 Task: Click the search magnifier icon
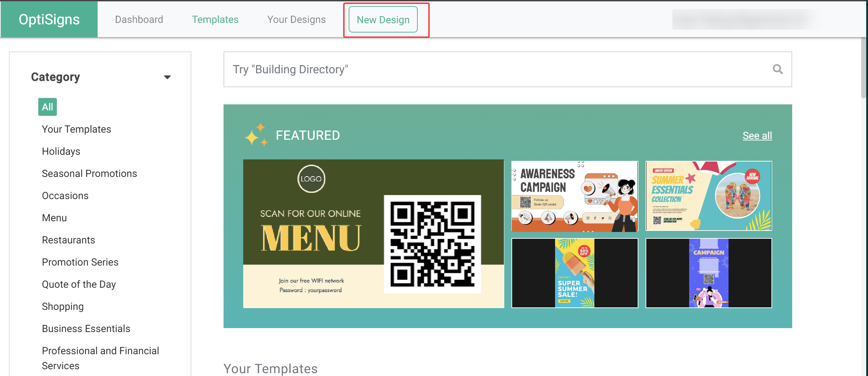[778, 69]
